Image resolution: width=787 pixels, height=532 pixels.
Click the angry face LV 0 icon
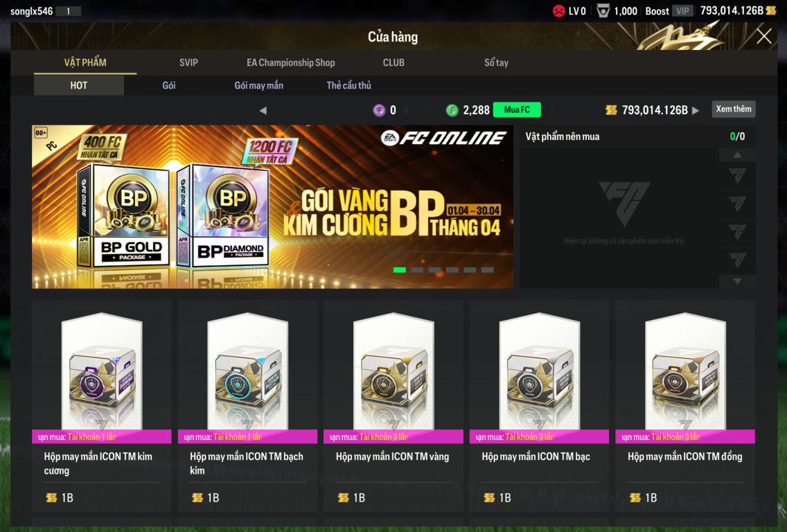pyautogui.click(x=558, y=10)
